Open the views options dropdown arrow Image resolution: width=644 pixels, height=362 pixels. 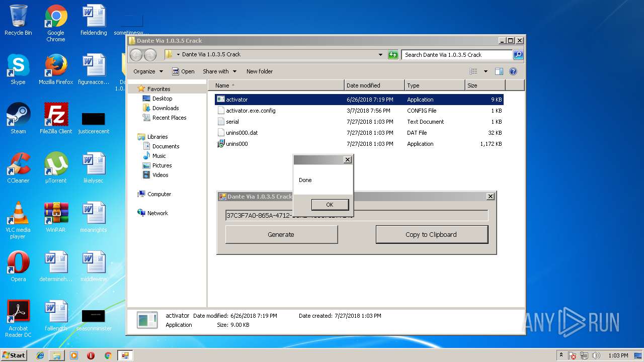click(486, 71)
